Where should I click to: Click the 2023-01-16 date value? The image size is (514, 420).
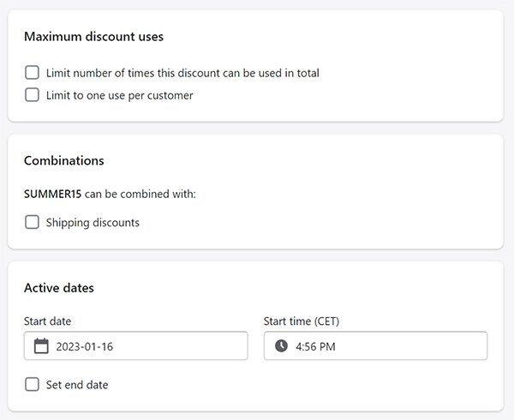click(85, 346)
